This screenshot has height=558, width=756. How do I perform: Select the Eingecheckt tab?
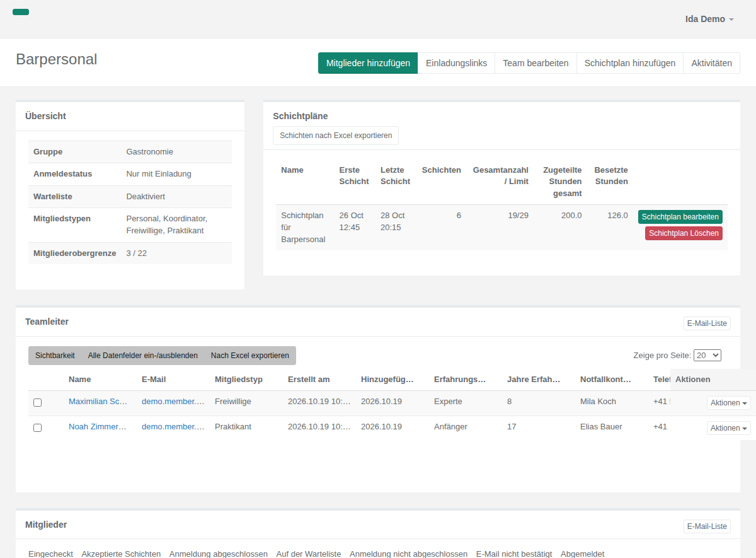point(50,554)
